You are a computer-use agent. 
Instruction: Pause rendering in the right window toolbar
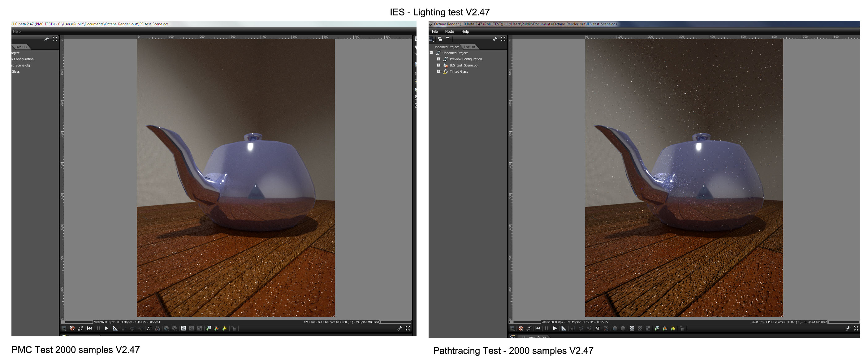coord(546,328)
